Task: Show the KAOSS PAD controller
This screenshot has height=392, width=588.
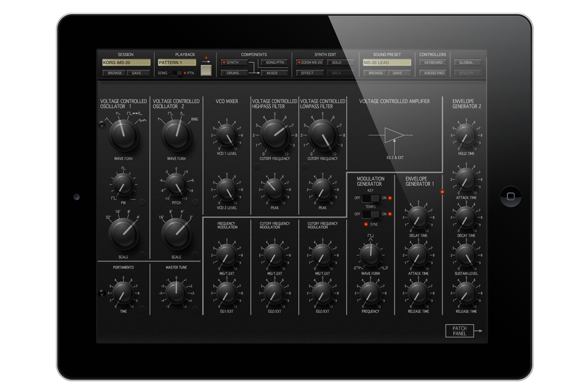Action: coord(433,73)
